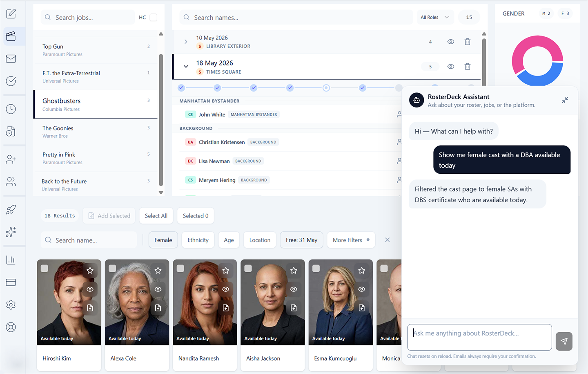This screenshot has height=374, width=588.
Task: Star Hiroshi Kim as favorite
Action: pos(90,271)
